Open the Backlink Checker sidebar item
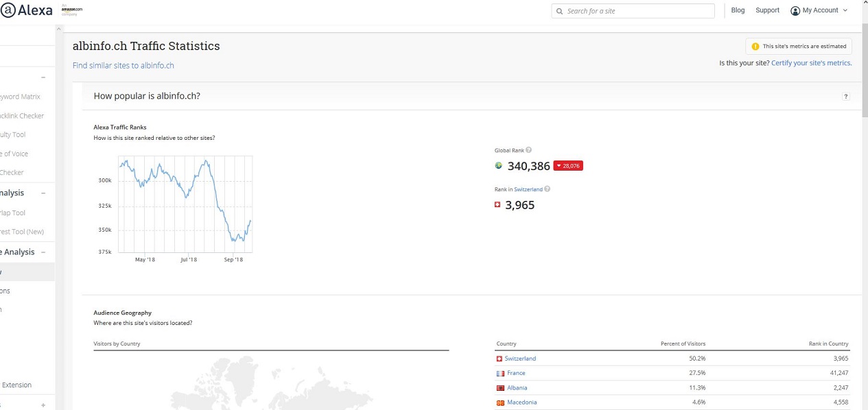Image resolution: width=868 pixels, height=410 pixels. [x=22, y=116]
